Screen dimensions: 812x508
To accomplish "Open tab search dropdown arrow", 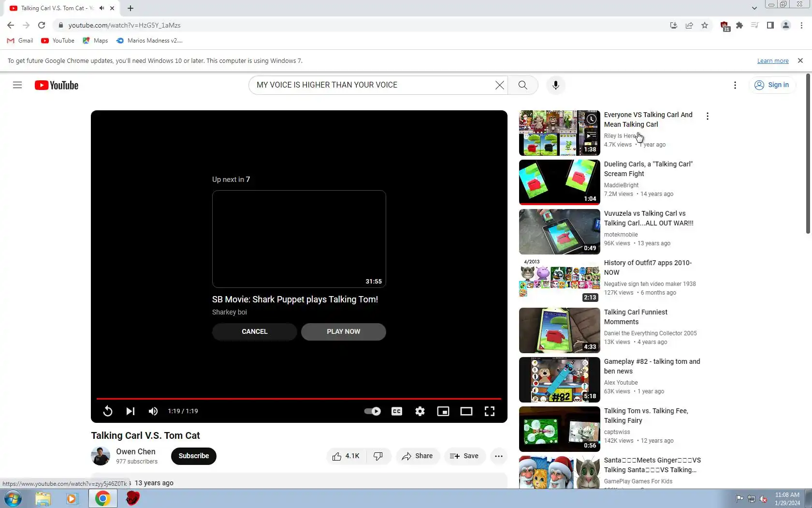I will pos(754,8).
